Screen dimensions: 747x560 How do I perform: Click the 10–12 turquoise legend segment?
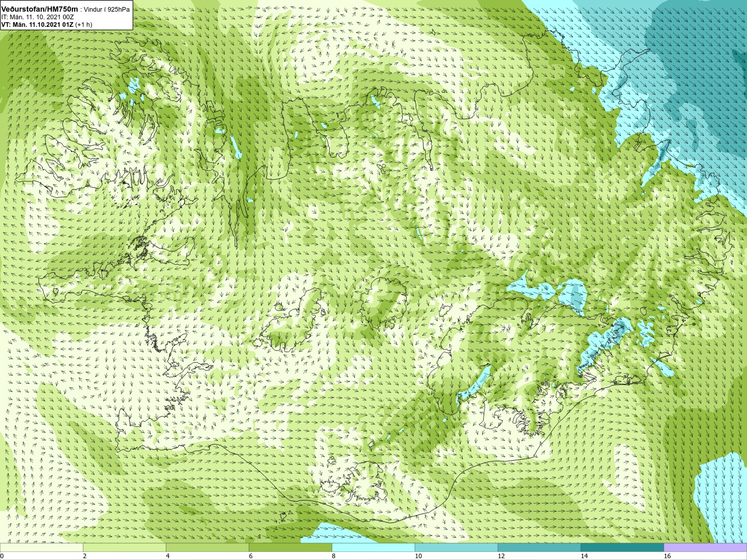[456, 548]
